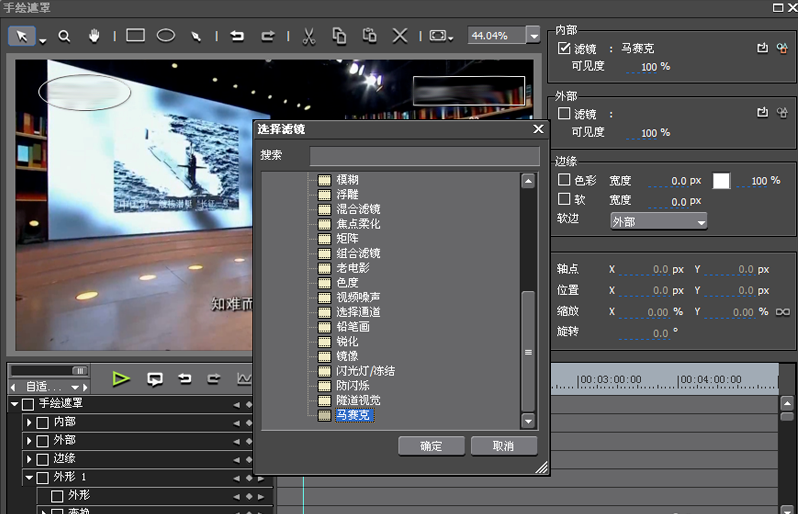Screen dimensions: 798x514
Task: Click the 取消 button
Action: tap(504, 446)
